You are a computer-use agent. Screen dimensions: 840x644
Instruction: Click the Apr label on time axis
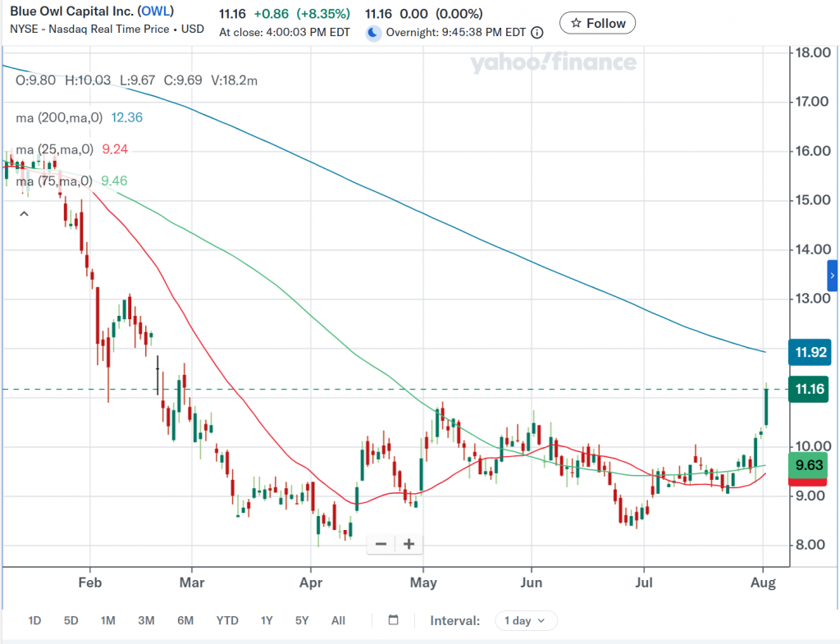tap(311, 582)
